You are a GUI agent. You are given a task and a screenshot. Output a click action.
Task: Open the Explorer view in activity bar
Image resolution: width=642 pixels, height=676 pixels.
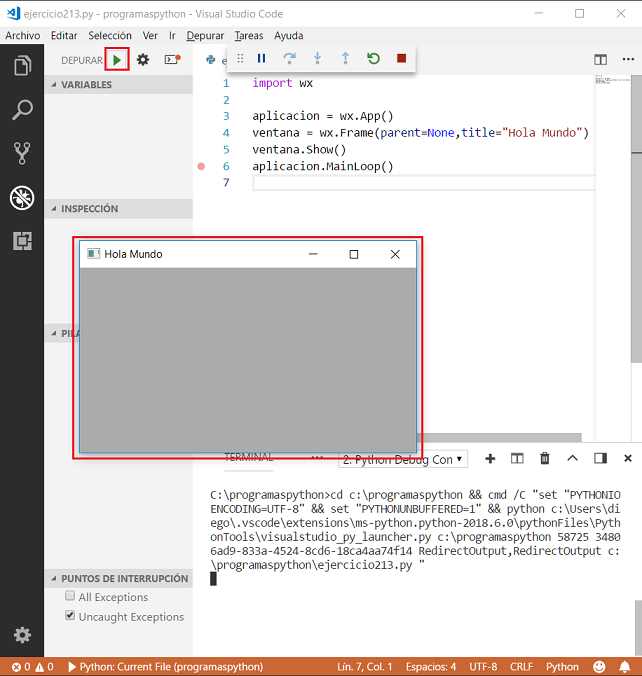pos(22,66)
